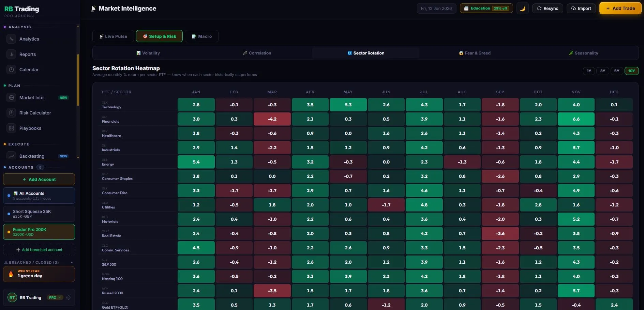Click the Gold ETF December 2.4 cell
Screen dimensions: 644x310
614,305
